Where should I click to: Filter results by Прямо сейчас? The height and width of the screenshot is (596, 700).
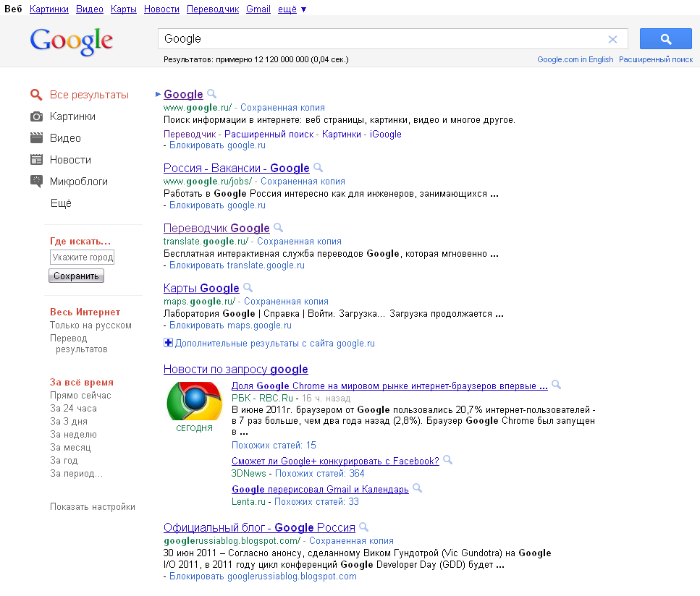pyautogui.click(x=80, y=395)
